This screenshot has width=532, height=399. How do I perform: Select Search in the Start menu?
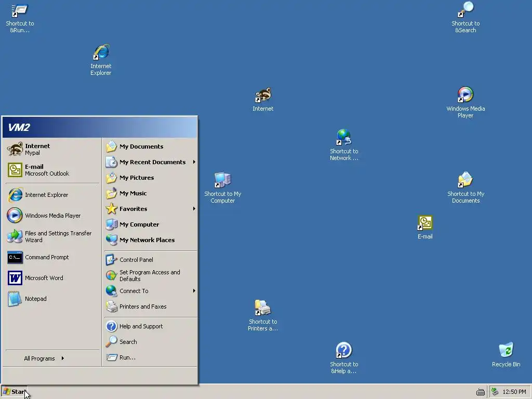pos(151,342)
